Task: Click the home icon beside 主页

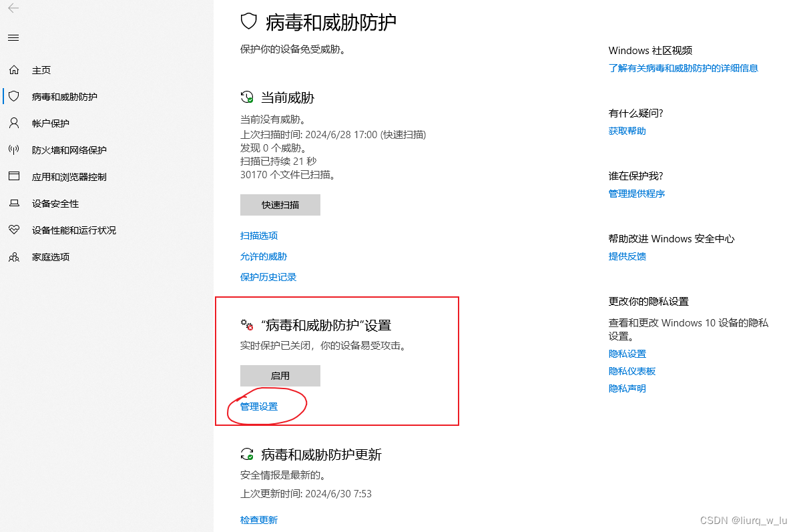Action: coord(14,69)
